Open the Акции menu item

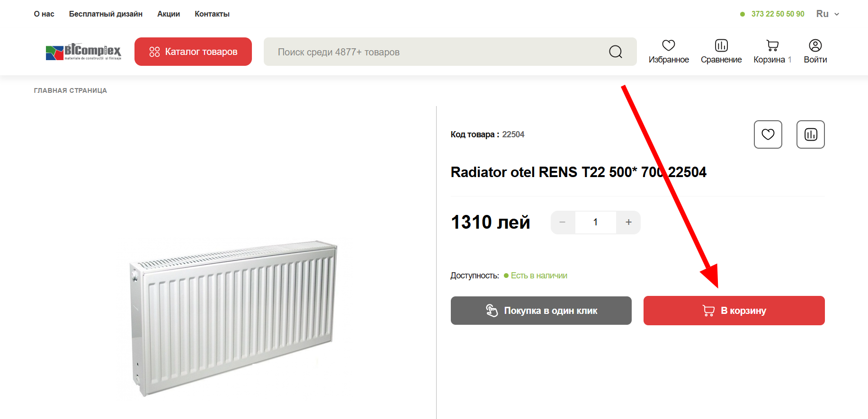(169, 14)
